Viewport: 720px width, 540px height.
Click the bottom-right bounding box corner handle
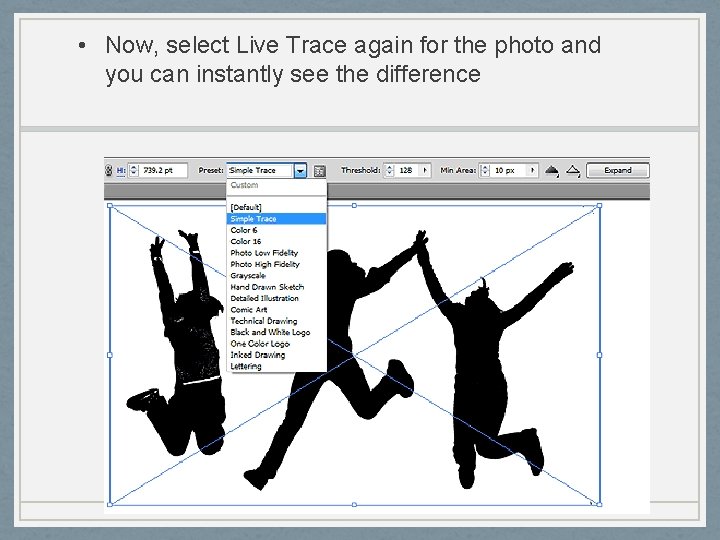tap(599, 504)
